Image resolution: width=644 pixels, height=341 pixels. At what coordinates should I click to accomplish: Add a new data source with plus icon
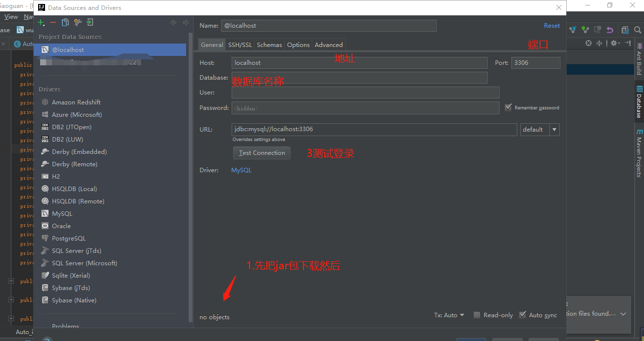point(42,23)
